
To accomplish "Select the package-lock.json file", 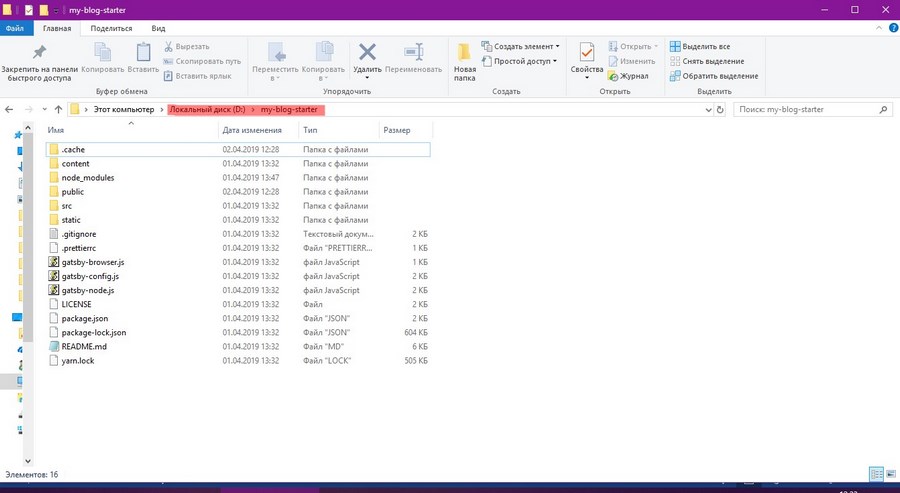I will [x=238, y=332].
